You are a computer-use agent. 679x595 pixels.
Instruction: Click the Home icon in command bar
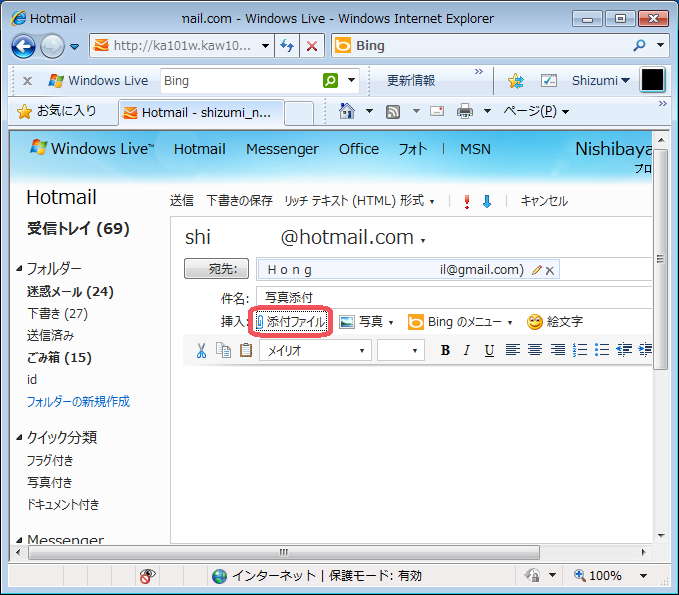tap(347, 111)
